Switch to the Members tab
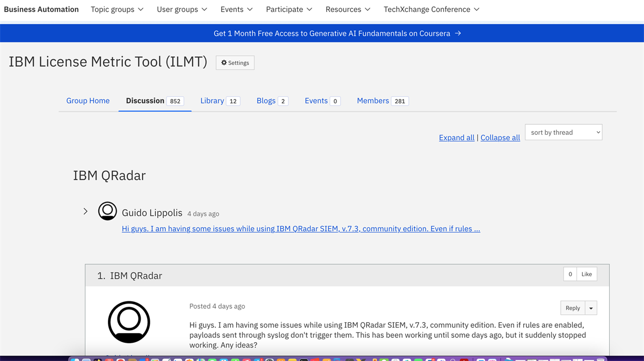This screenshot has height=361, width=644. [372, 100]
